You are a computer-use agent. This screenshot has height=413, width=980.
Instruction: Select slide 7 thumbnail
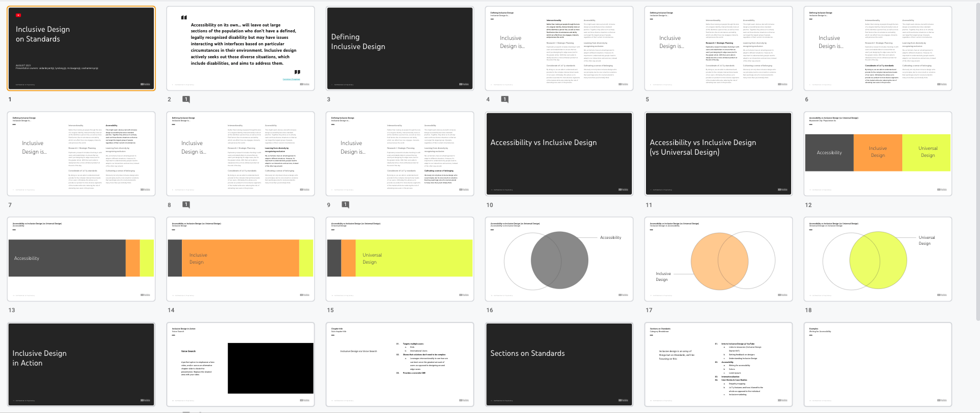click(x=81, y=154)
